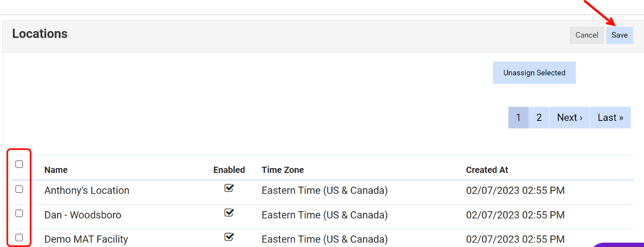
Task: Toggle the select-all checkbox in header
Action: tap(19, 164)
